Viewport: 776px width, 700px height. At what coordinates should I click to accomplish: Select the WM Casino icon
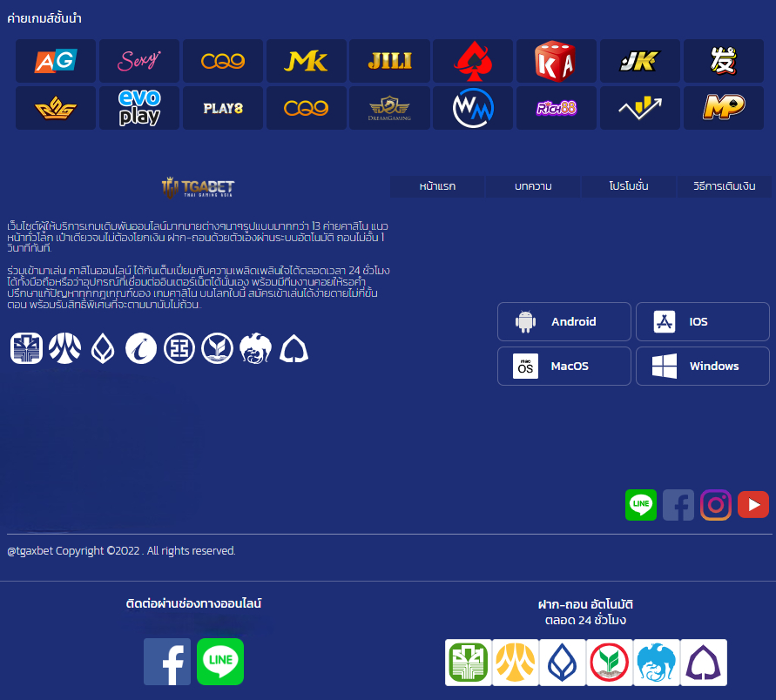tap(473, 107)
